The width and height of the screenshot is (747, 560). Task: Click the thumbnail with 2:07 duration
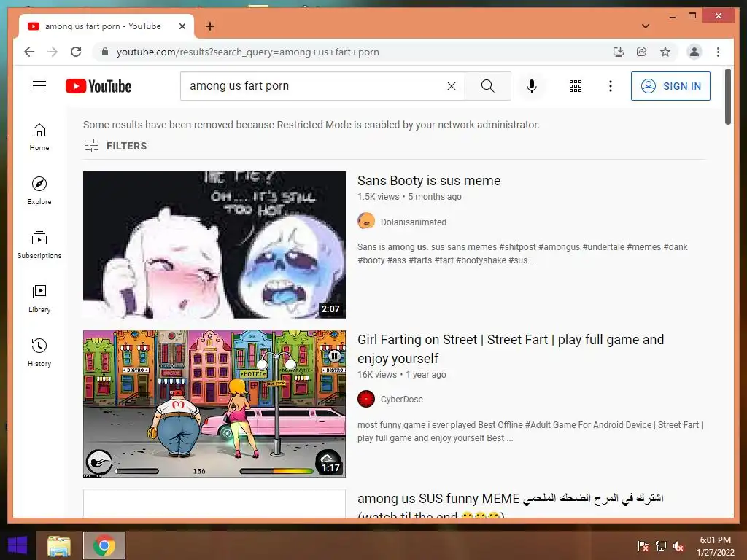pyautogui.click(x=214, y=244)
